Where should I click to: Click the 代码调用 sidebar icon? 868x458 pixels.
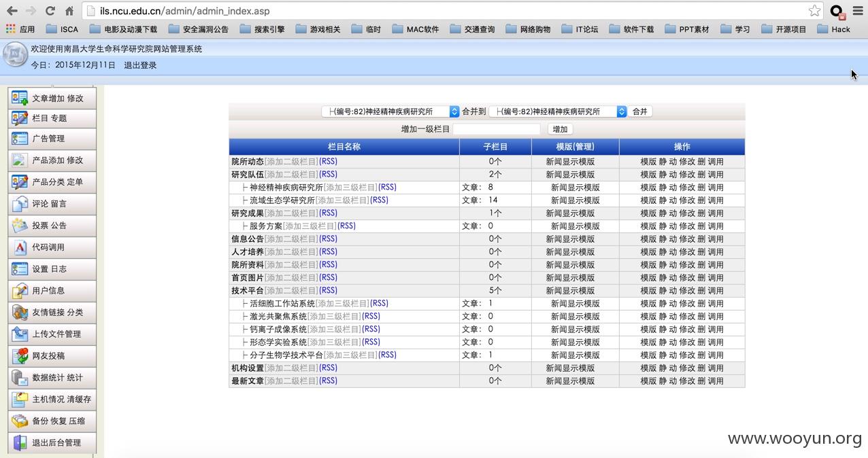(x=20, y=247)
